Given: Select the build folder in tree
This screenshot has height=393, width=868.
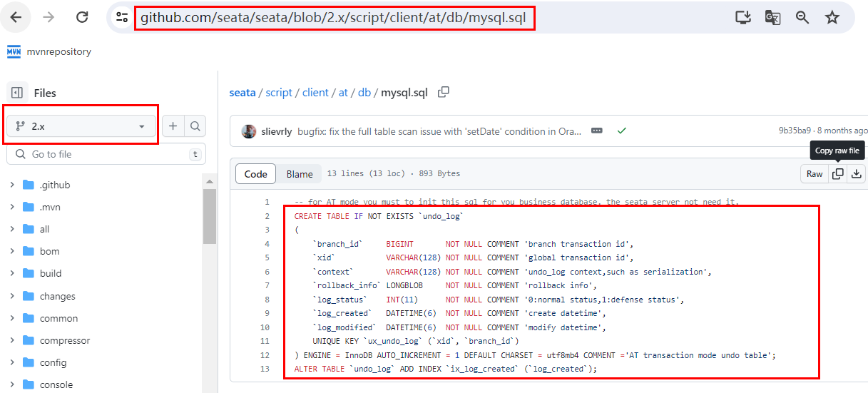Looking at the screenshot, I should (51, 273).
